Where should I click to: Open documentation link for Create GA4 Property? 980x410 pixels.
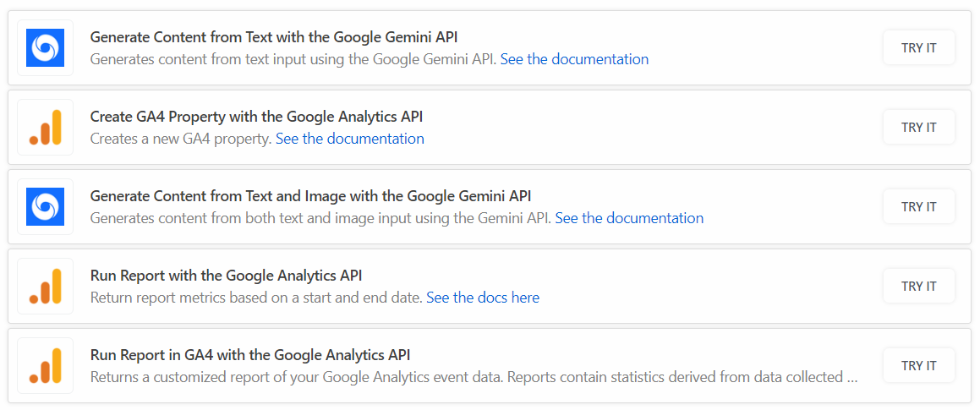[349, 139]
